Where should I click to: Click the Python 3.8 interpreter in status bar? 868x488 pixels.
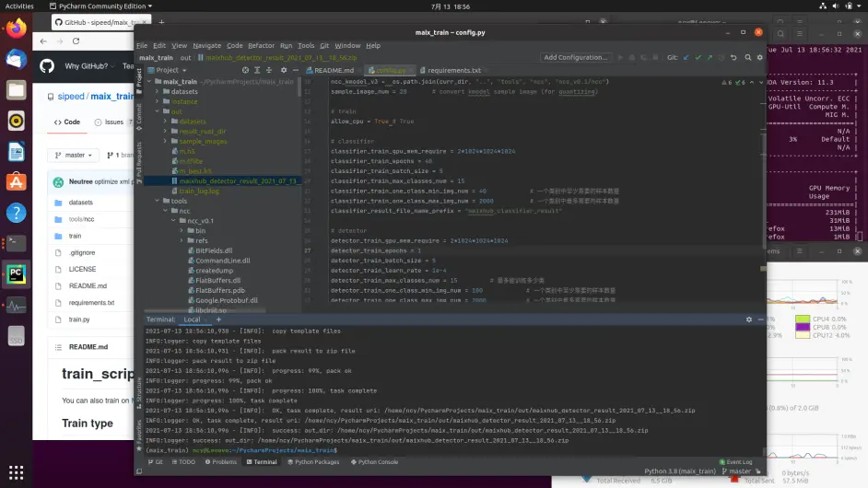click(680, 471)
